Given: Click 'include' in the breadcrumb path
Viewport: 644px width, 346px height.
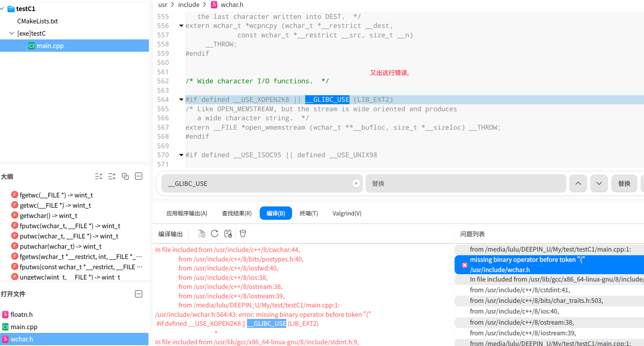Looking at the screenshot, I should point(189,5).
